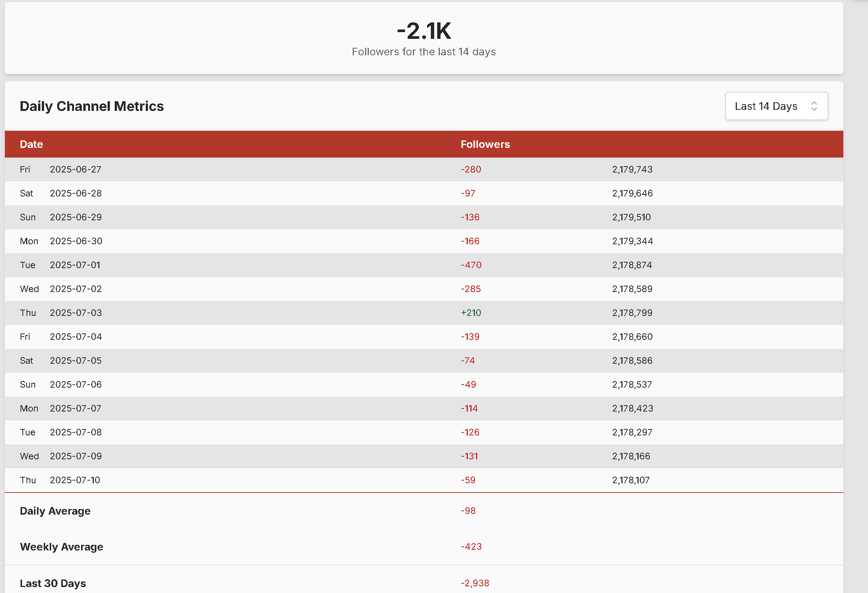Screen dimensions: 868x593
Task: Click the Weekly Average label
Action: coord(62,547)
